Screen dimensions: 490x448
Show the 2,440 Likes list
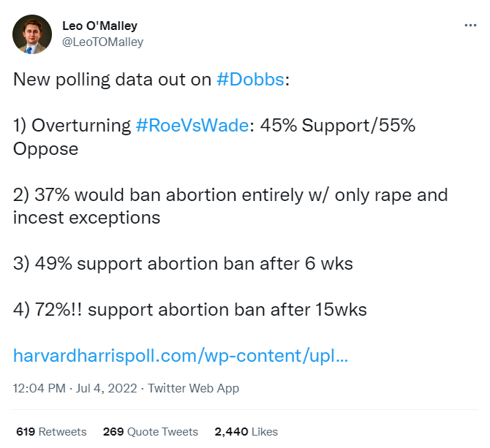[x=246, y=431]
